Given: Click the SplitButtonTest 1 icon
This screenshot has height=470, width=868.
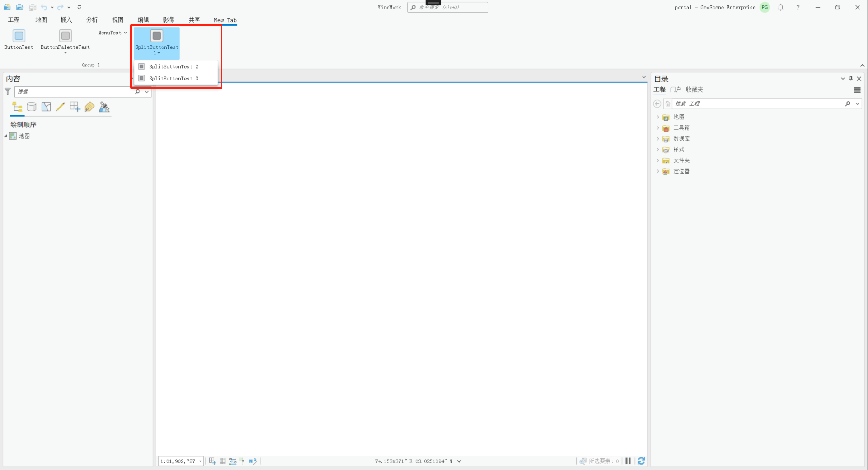Looking at the screenshot, I should (x=157, y=36).
